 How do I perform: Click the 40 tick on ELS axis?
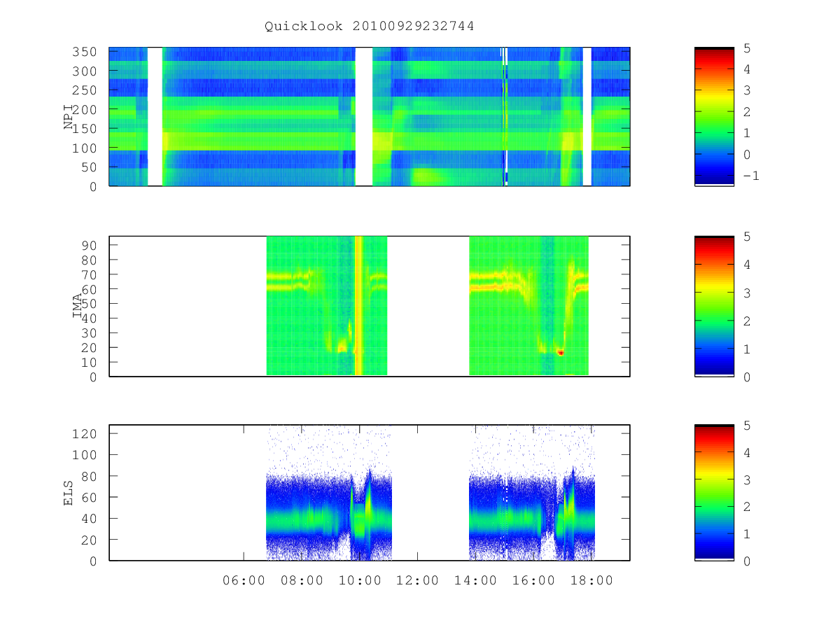90,519
